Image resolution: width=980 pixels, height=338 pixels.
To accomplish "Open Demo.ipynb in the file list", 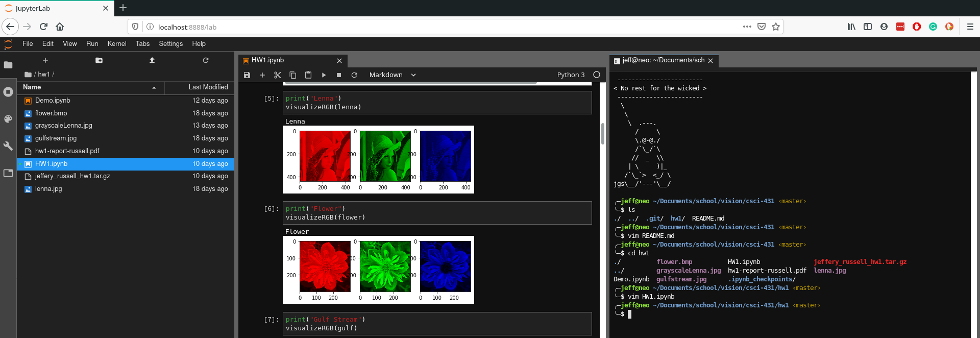I will tap(53, 101).
